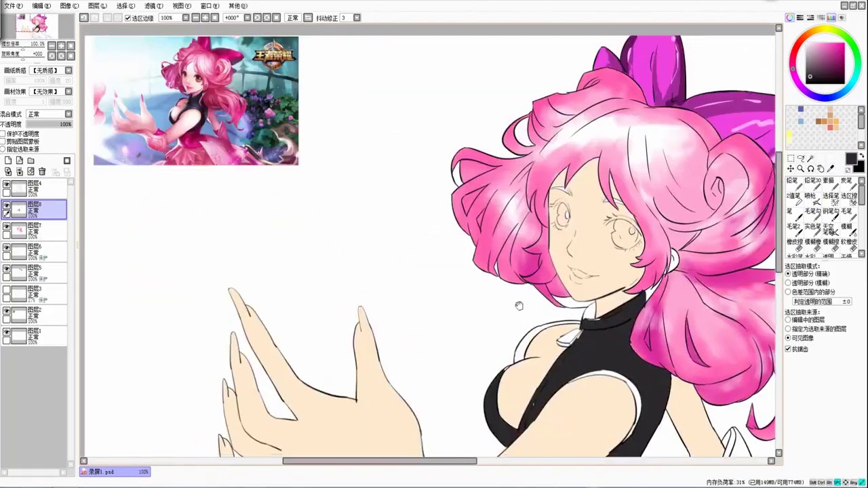The image size is (868, 488).
Task: Choose the 喷枪 airbrush tool
Action: [x=812, y=199]
